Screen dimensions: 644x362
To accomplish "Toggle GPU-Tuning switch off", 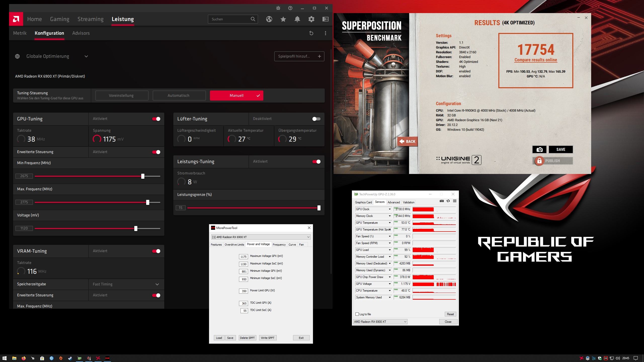I will pyautogui.click(x=156, y=119).
